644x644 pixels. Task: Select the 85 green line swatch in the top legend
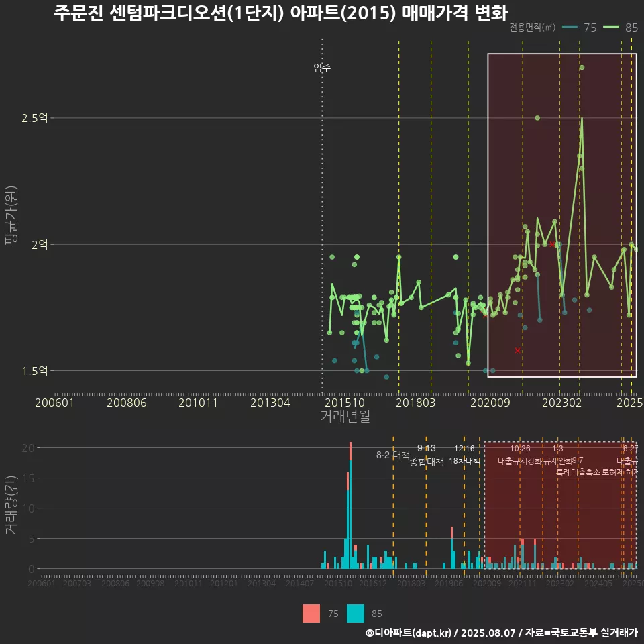(610, 28)
